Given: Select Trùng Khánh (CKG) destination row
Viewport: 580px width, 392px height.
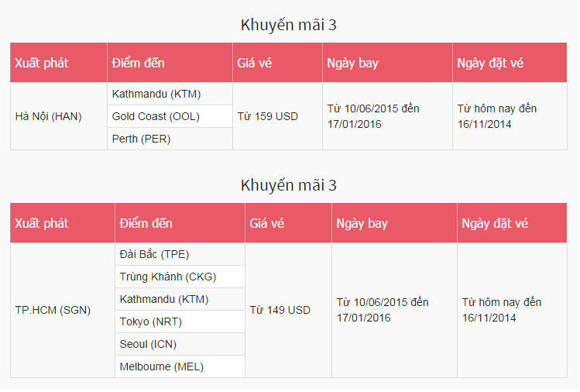Looking at the screenshot, I should [x=168, y=277].
